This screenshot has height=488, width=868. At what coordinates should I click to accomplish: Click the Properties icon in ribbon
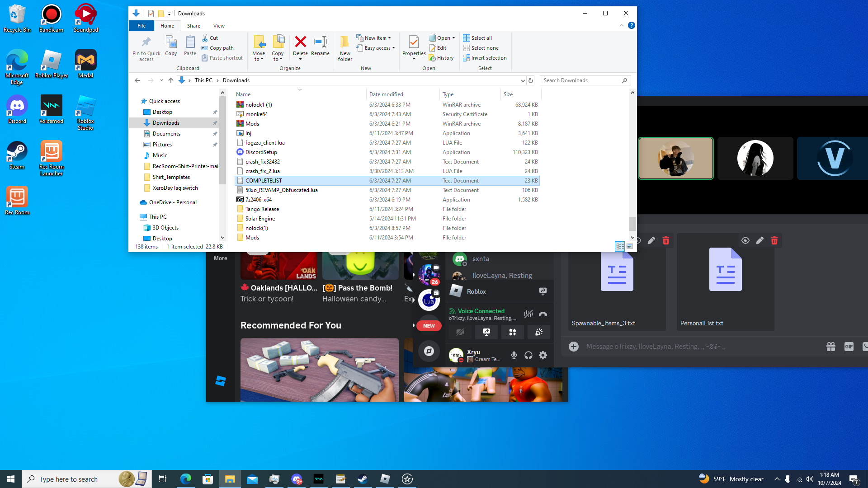414,42
